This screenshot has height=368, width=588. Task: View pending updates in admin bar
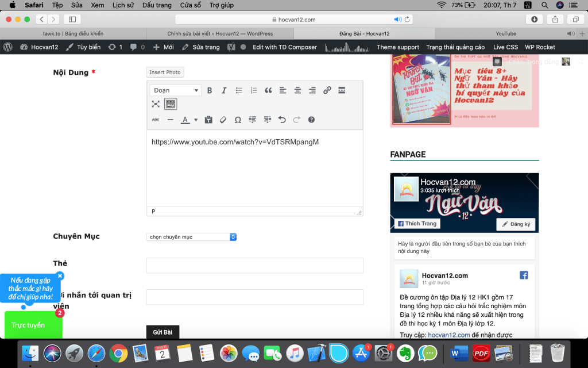pyautogui.click(x=115, y=47)
